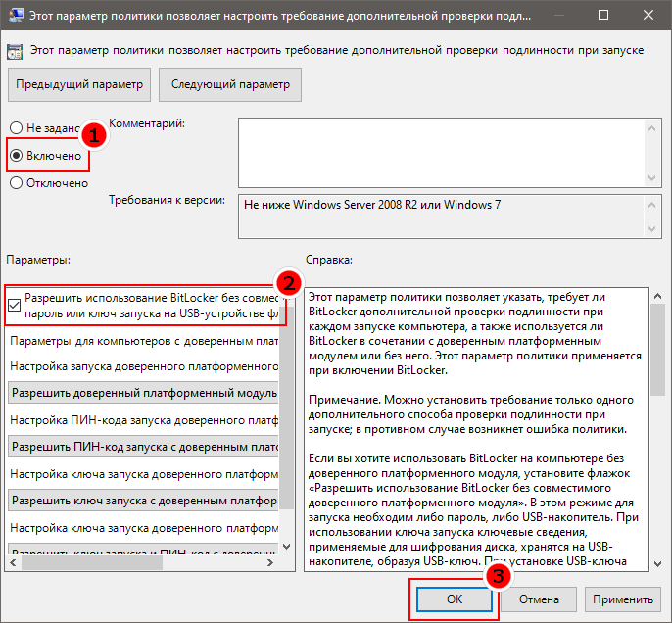Screen dimensions: 672x623
Task: Click the parameters panel horizontal scrollbar thumb
Action: click(x=92, y=562)
